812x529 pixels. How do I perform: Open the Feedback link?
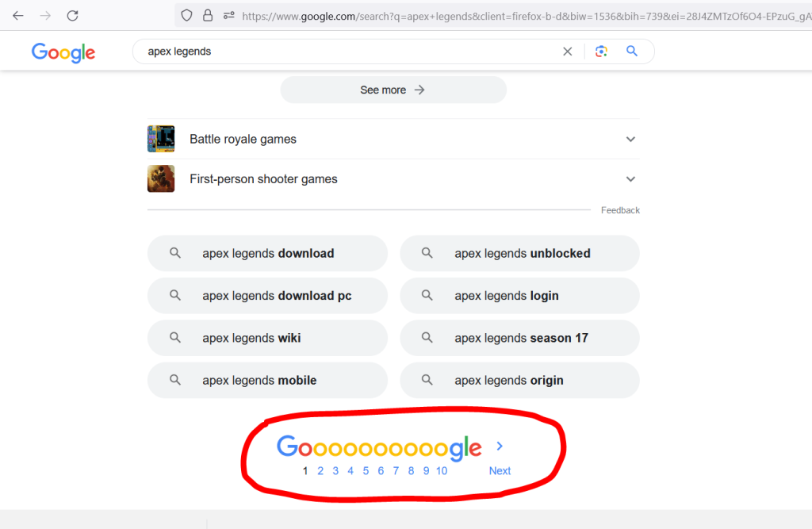click(x=620, y=209)
